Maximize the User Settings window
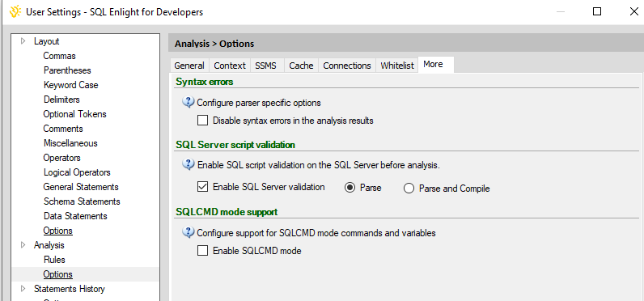The image size is (644, 301). (597, 11)
